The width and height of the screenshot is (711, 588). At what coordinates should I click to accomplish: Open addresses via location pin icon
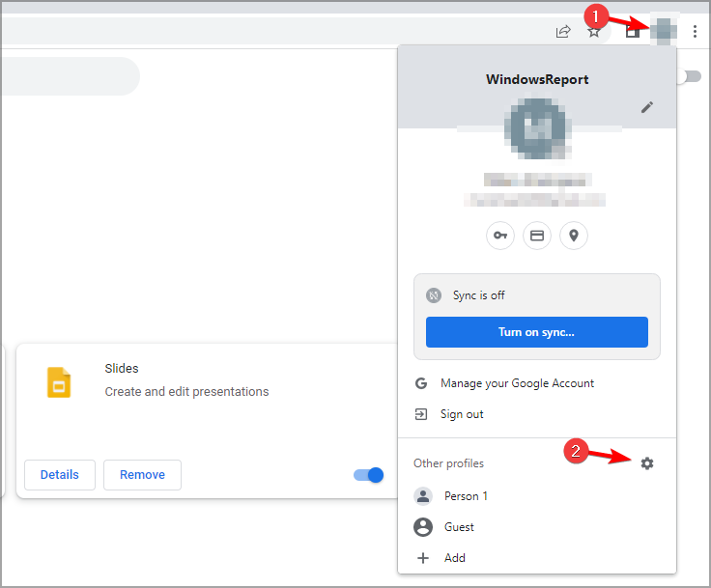pos(574,236)
